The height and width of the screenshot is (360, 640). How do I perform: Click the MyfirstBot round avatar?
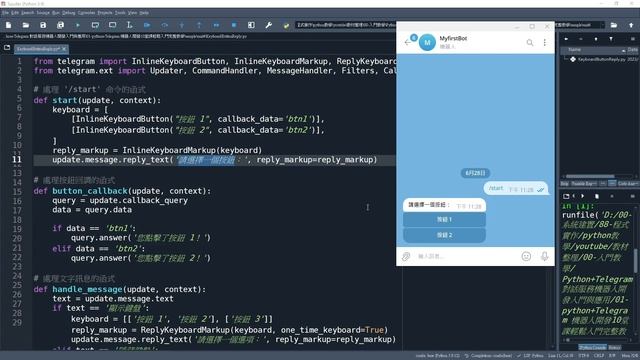pyautogui.click(x=427, y=42)
